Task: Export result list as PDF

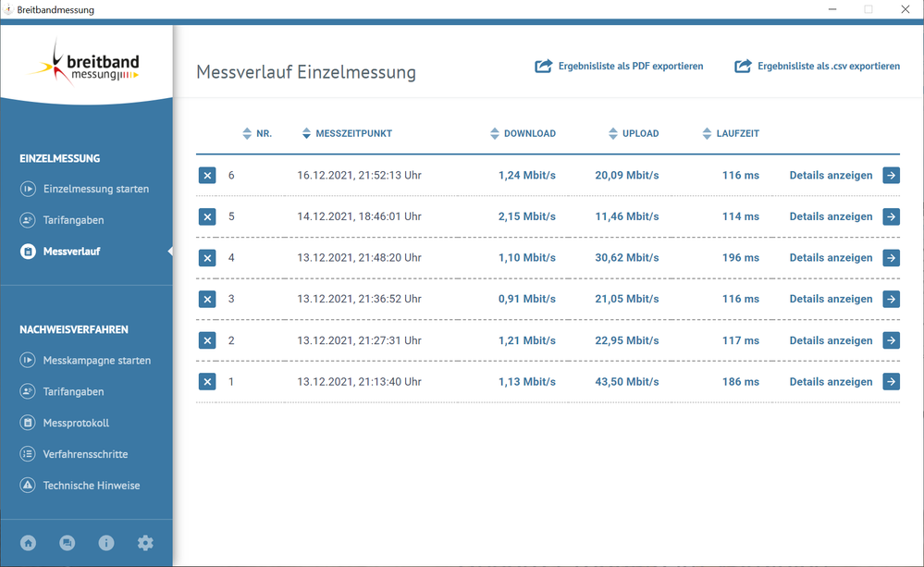Action: [619, 66]
